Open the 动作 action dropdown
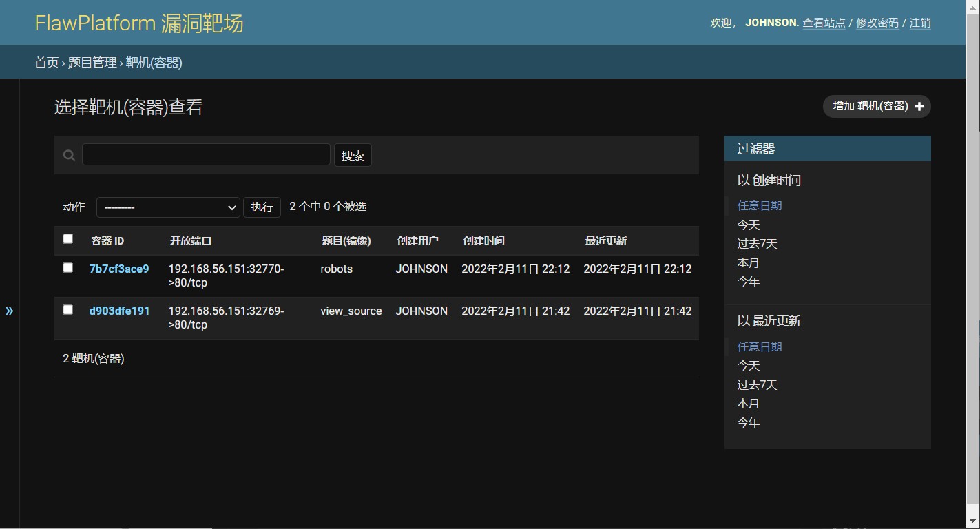 pos(168,207)
